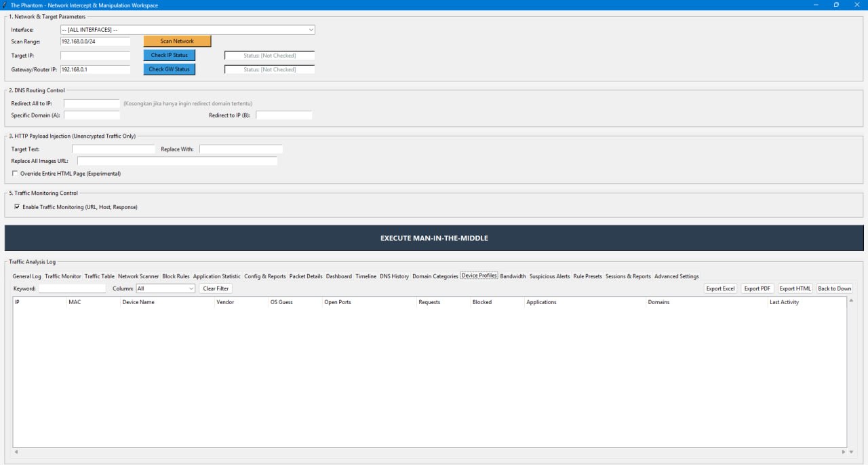This screenshot has height=465, width=868.
Task: Click the Back to Down button
Action: pos(835,289)
